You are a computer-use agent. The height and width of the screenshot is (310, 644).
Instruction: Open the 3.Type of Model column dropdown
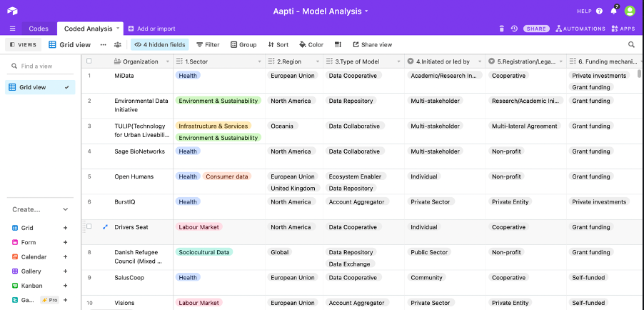[399, 61]
